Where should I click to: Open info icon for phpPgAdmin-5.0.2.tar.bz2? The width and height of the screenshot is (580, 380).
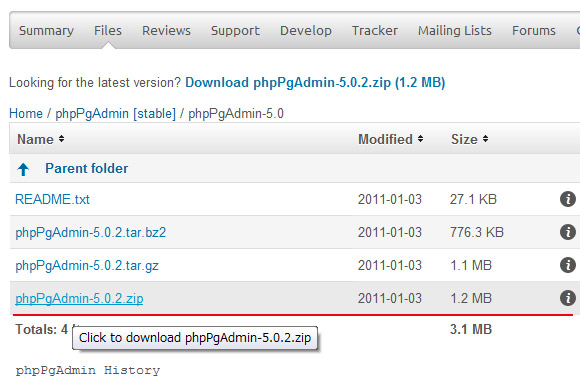click(567, 232)
